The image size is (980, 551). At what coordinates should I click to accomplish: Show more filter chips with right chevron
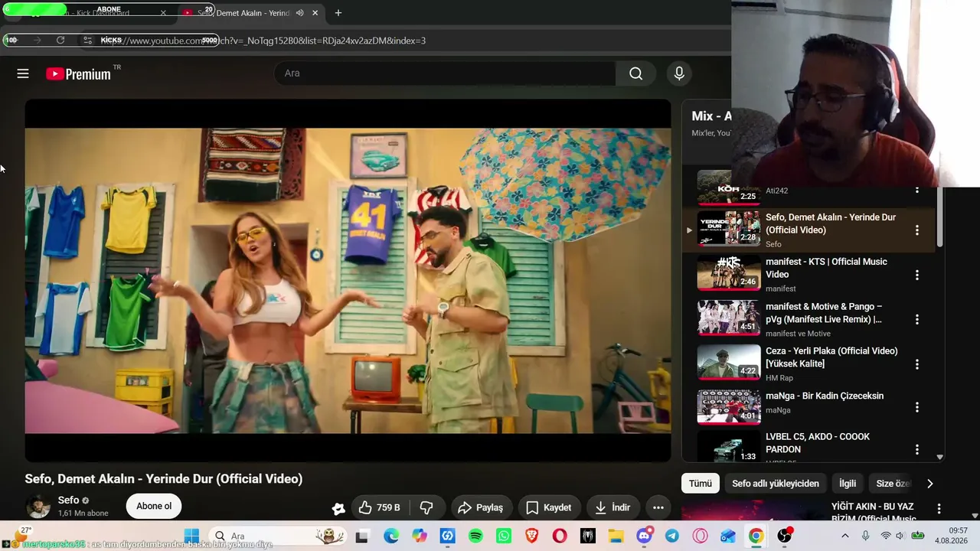(930, 484)
